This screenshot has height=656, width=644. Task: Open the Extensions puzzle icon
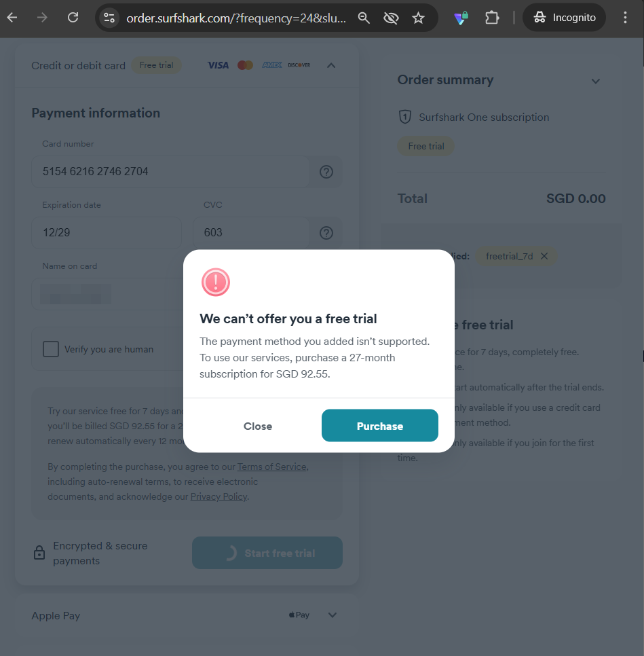point(492,18)
